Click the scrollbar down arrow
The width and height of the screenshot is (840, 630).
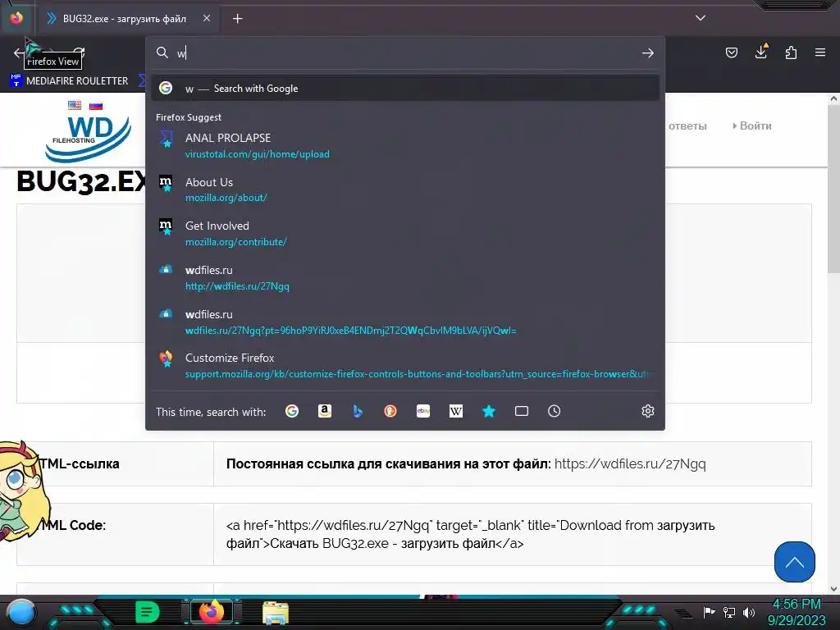(x=833, y=589)
